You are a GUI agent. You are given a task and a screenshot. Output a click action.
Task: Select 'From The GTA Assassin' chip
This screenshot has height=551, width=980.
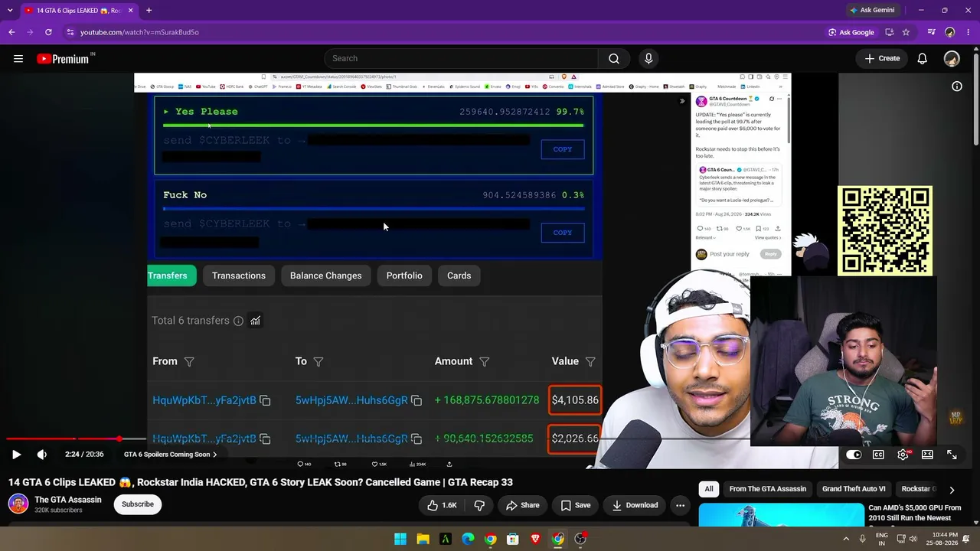coord(767,489)
